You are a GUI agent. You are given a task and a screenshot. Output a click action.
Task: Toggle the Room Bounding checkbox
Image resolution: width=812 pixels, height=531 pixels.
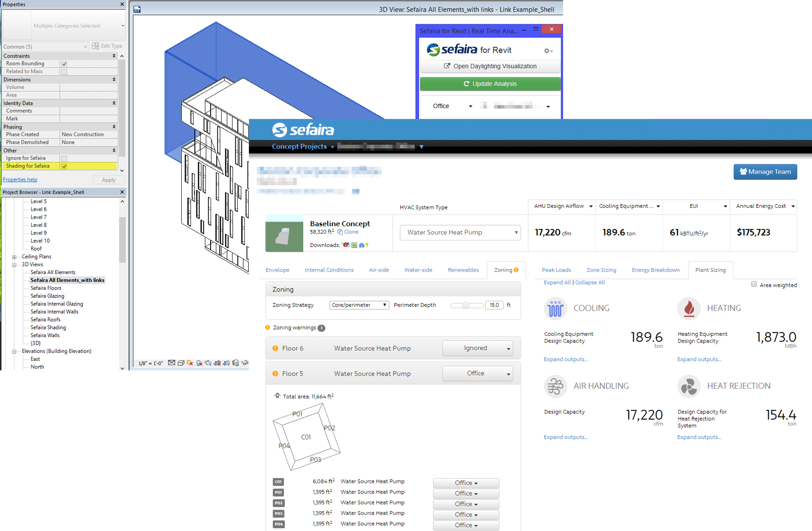coord(64,64)
